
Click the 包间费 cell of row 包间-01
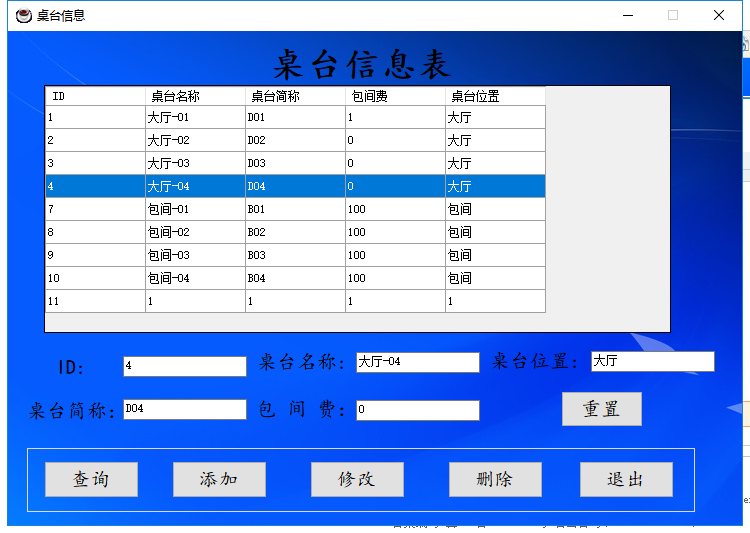[395, 209]
